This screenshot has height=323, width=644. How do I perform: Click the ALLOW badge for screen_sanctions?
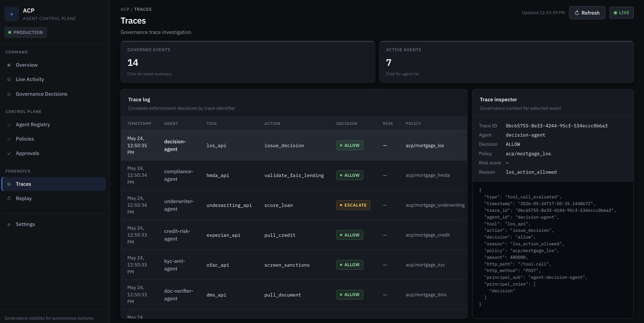[x=349, y=265]
